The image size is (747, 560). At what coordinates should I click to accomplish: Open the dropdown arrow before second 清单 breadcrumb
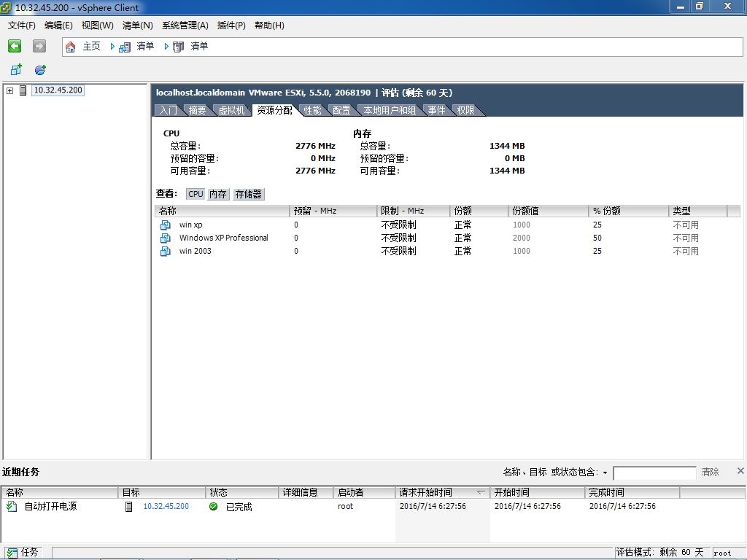click(166, 46)
